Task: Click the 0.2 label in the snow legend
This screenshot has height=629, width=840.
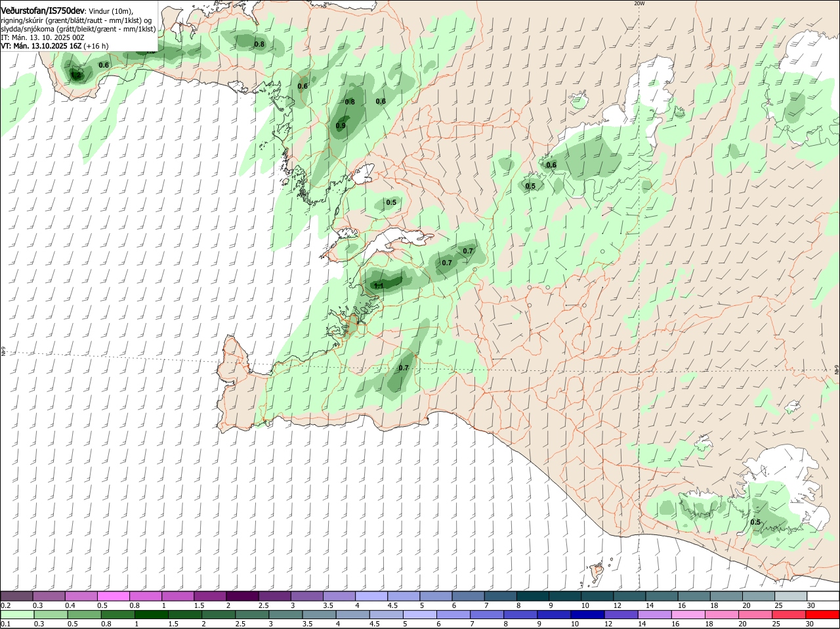Action: pos(6,605)
